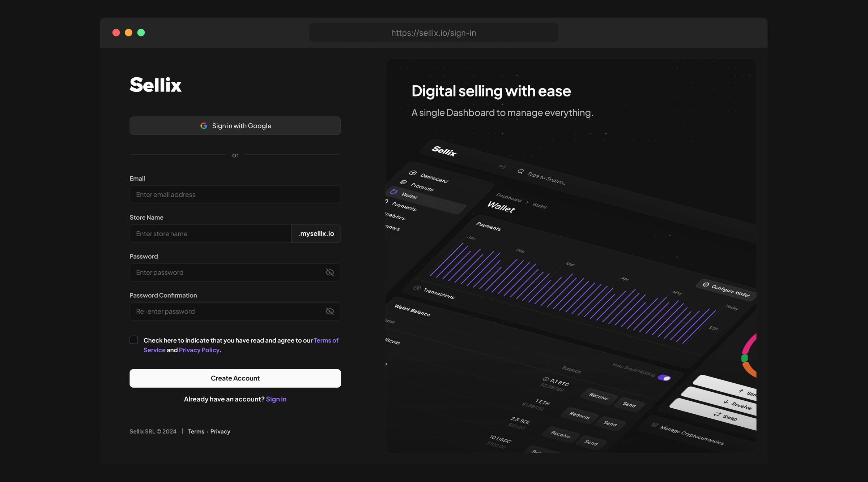Click the Configure Wallet gear icon

point(706,285)
